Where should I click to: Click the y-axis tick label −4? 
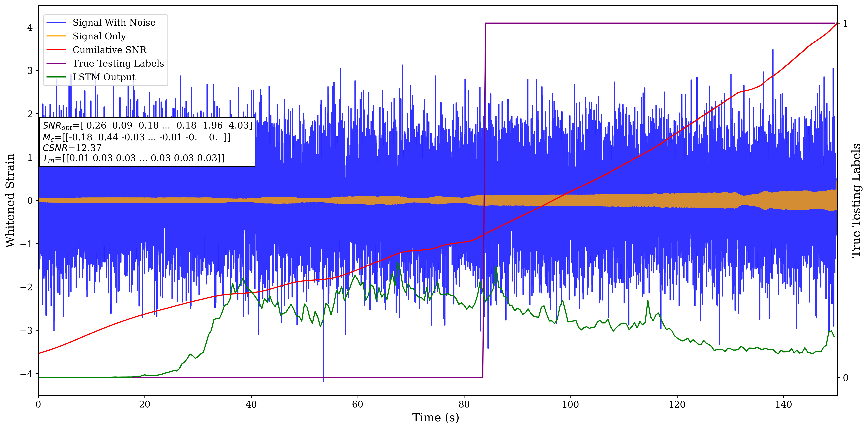tap(27, 374)
